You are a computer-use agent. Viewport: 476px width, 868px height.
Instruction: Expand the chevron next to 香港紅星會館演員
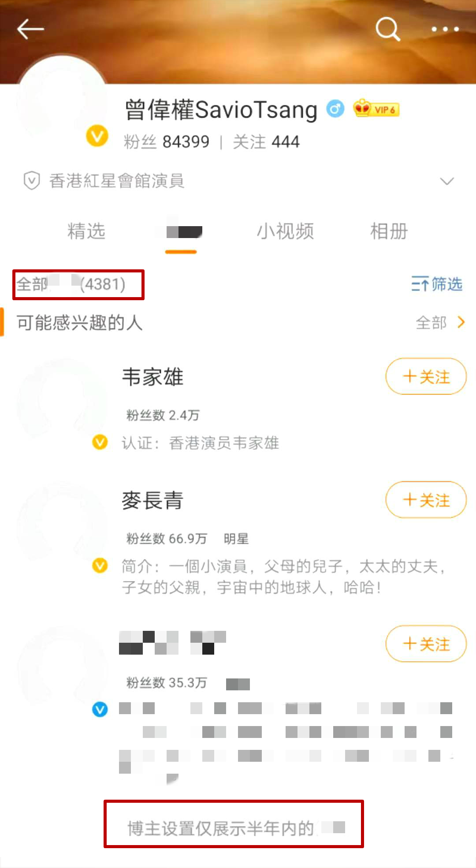pos(446,181)
